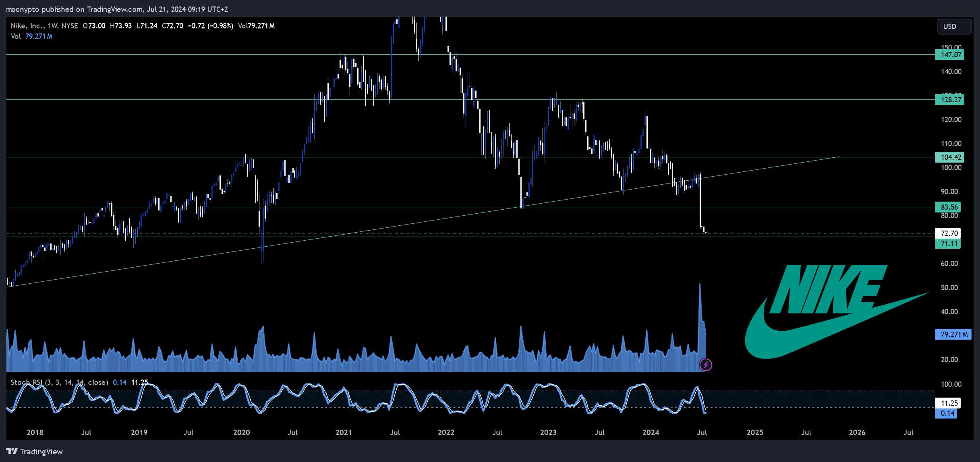Click the Vol79.271 M value in legend

(x=256, y=26)
